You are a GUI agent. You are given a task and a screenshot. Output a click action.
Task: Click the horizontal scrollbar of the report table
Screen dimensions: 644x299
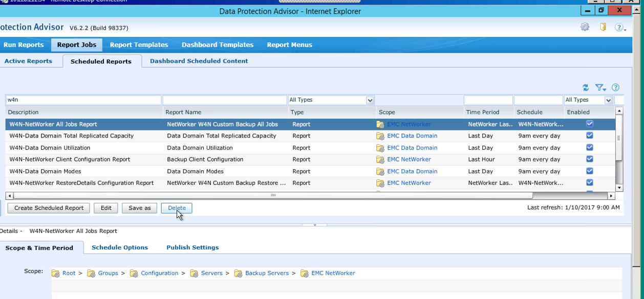coord(273,195)
